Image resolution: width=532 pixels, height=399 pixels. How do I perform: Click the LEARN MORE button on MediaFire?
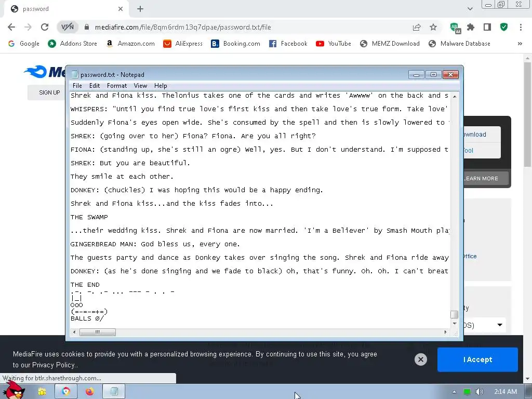point(486,179)
